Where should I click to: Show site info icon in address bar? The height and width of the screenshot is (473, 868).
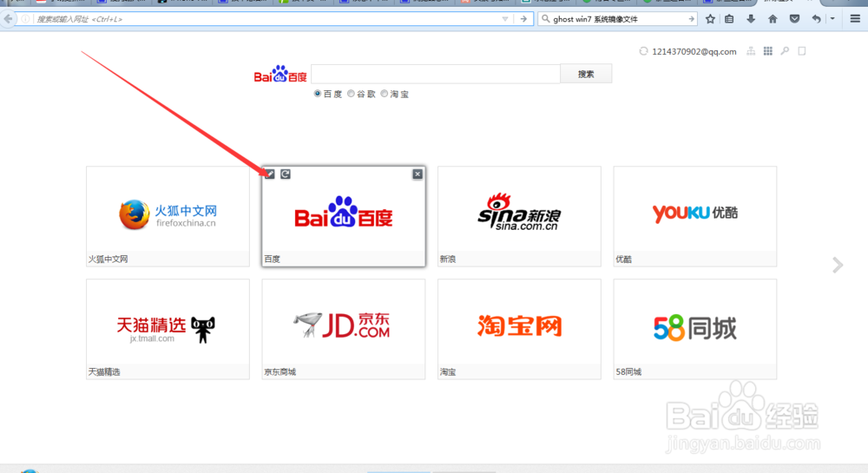[x=25, y=19]
